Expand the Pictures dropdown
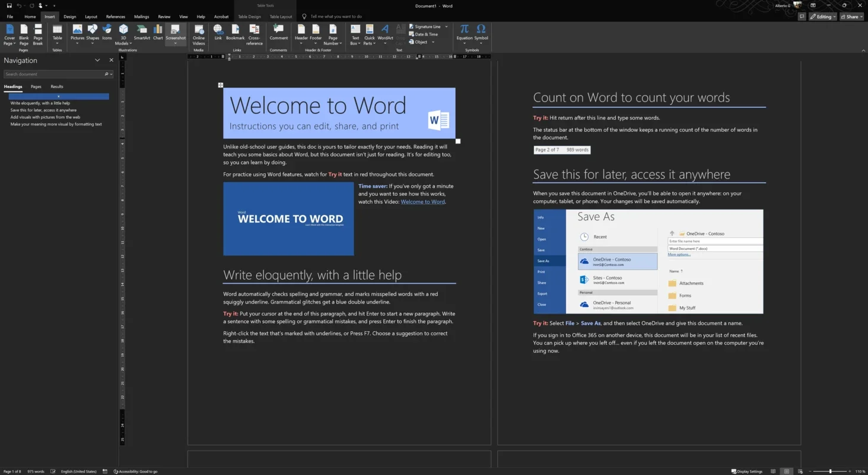Screen dimensions: 868x475 (x=78, y=34)
